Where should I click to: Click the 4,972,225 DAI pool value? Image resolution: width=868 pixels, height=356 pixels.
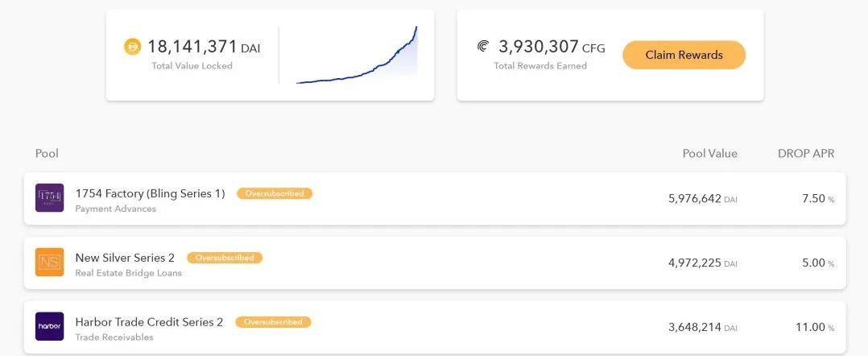[x=702, y=263]
